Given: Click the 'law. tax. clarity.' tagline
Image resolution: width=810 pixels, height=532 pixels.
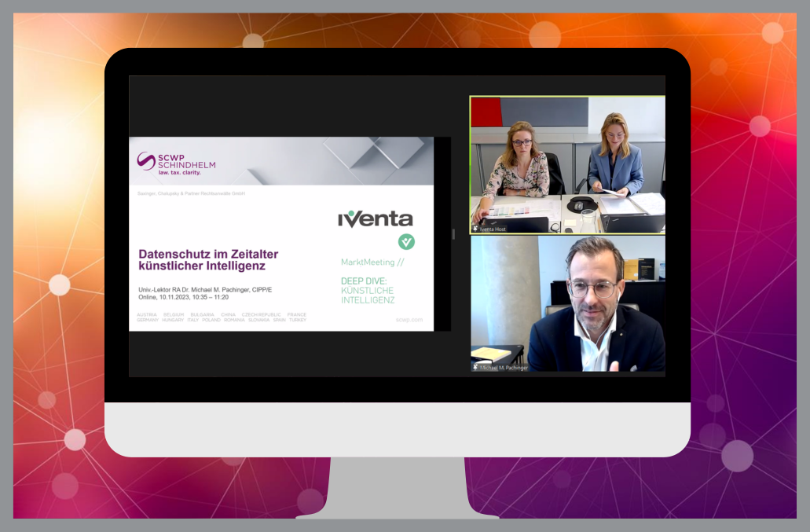Looking at the screenshot, I should pyautogui.click(x=179, y=173).
